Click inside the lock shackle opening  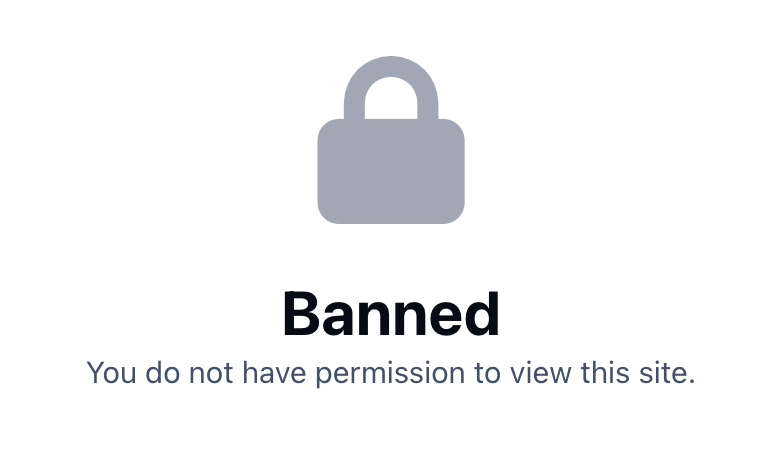[x=391, y=99]
